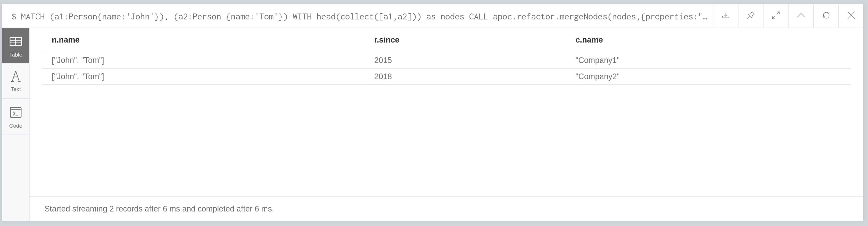Select the r.since column header
The image size is (868, 226).
click(x=387, y=40)
